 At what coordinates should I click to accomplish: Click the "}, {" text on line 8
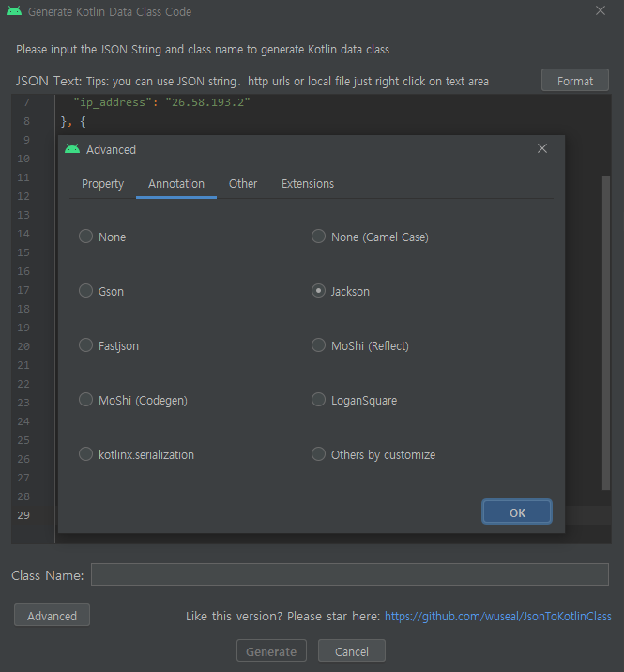tap(73, 122)
